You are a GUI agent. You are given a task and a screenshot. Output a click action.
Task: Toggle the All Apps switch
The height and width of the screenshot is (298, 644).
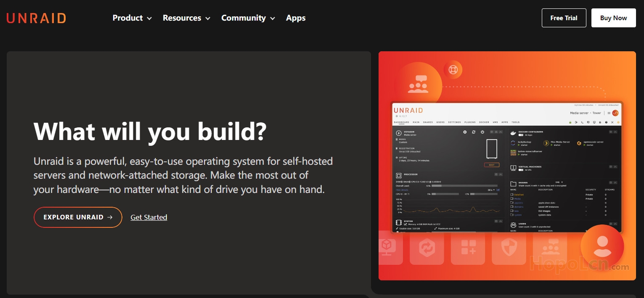[521, 135]
